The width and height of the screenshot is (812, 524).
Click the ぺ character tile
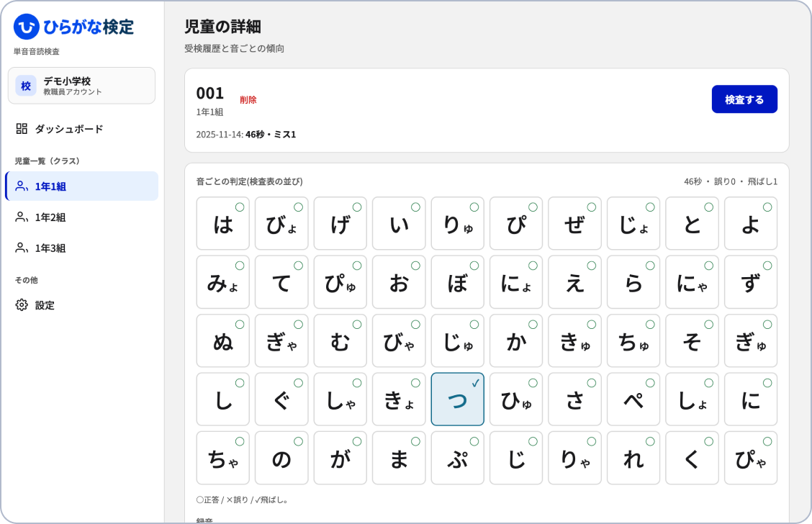[633, 399]
